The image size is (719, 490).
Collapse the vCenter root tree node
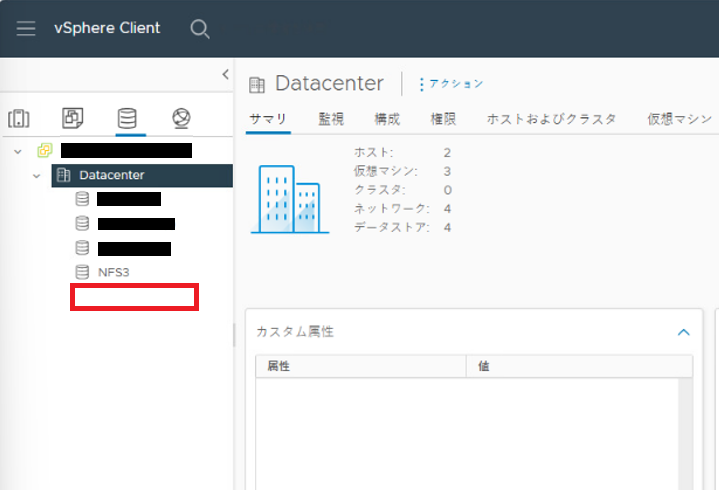click(x=18, y=151)
